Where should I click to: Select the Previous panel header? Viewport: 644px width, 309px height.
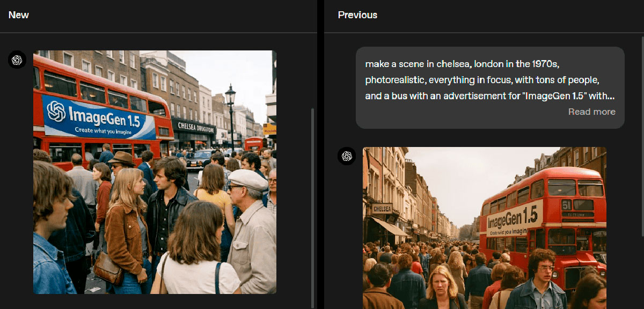tap(357, 15)
